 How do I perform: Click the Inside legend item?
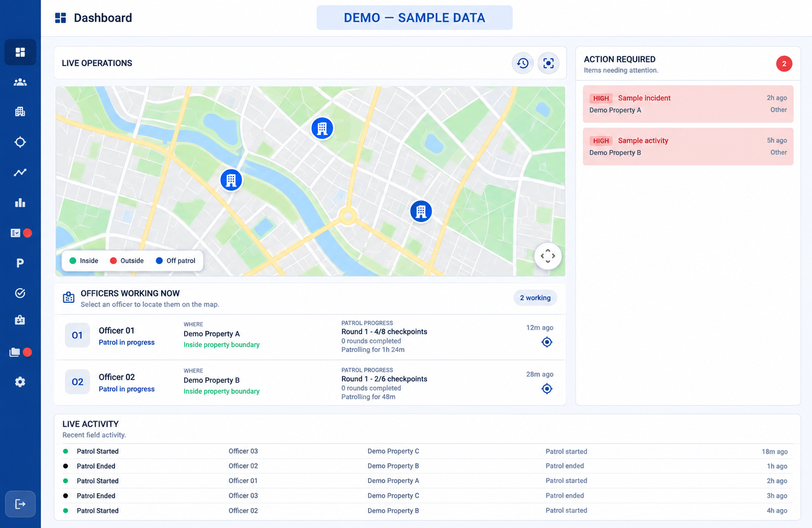(84, 261)
